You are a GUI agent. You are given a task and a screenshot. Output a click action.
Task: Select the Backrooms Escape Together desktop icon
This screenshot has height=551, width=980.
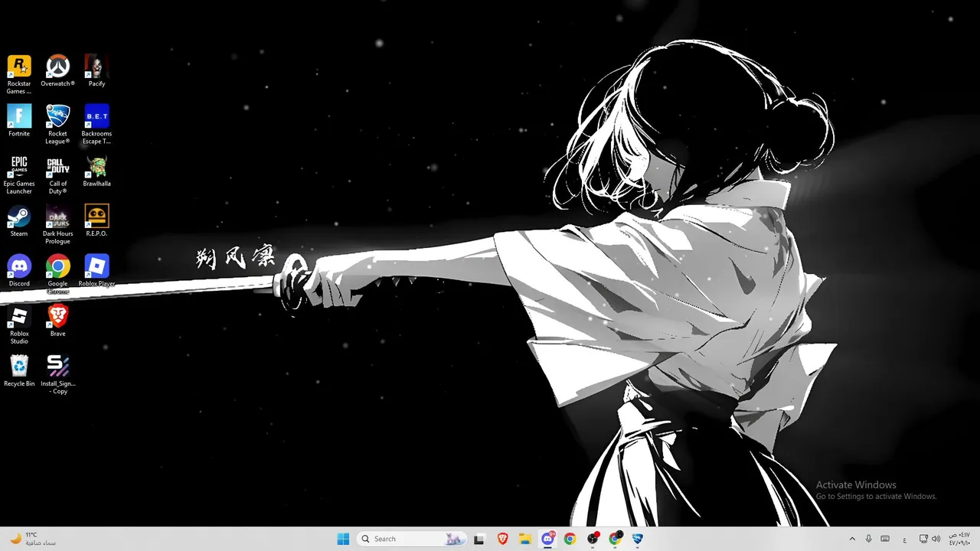coord(96,124)
